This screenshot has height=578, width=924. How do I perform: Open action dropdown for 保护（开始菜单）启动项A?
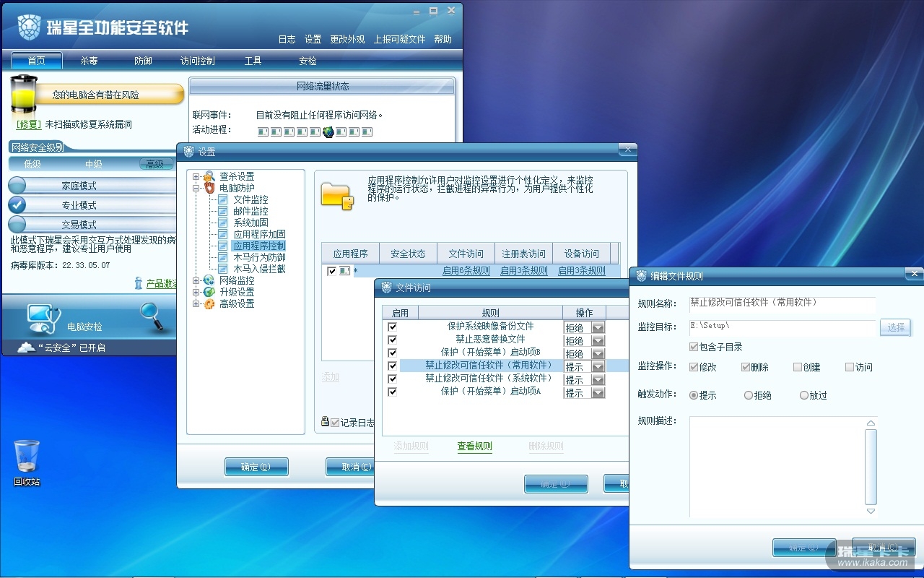[x=598, y=392]
